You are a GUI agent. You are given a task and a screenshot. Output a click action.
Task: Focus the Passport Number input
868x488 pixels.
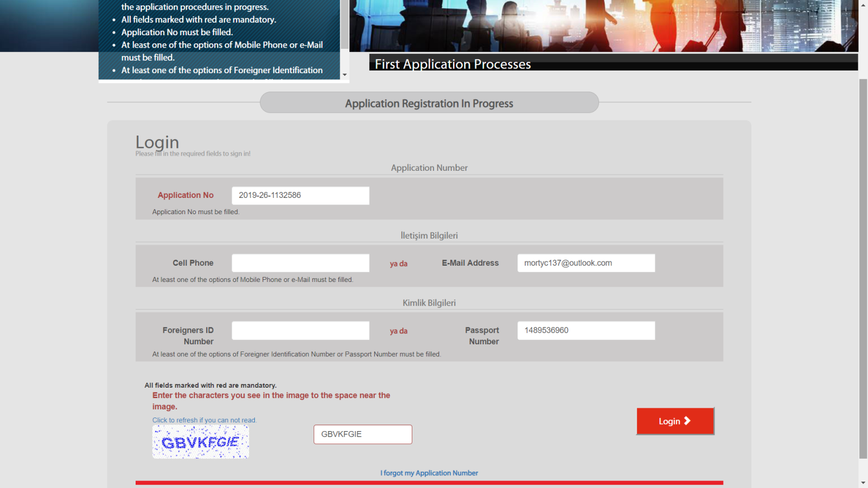(x=586, y=331)
